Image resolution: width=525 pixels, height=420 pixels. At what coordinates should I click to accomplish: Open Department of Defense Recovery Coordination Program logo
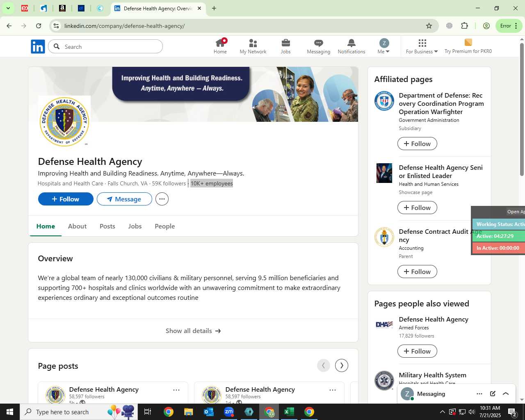tap(384, 101)
